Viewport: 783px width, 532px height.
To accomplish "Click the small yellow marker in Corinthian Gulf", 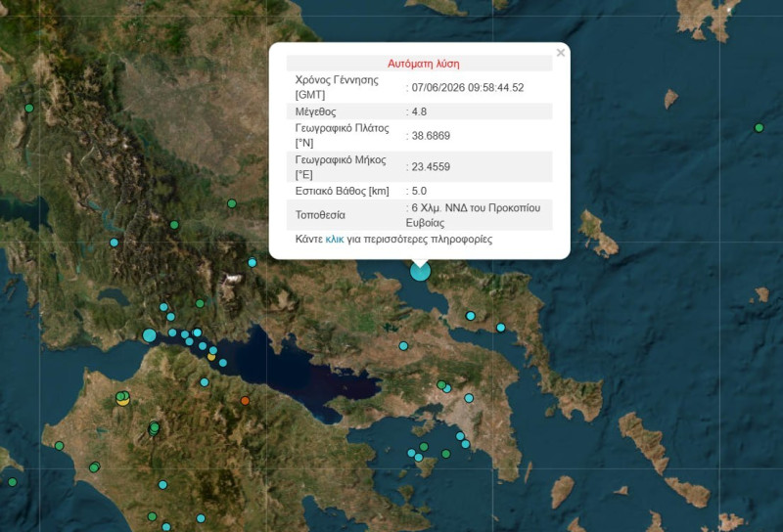I will tap(211, 356).
